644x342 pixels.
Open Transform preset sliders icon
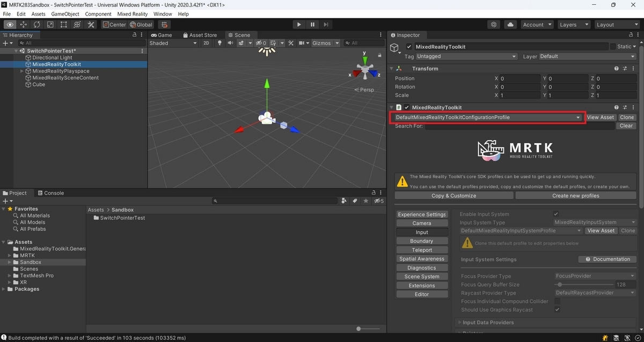pyautogui.click(x=626, y=69)
